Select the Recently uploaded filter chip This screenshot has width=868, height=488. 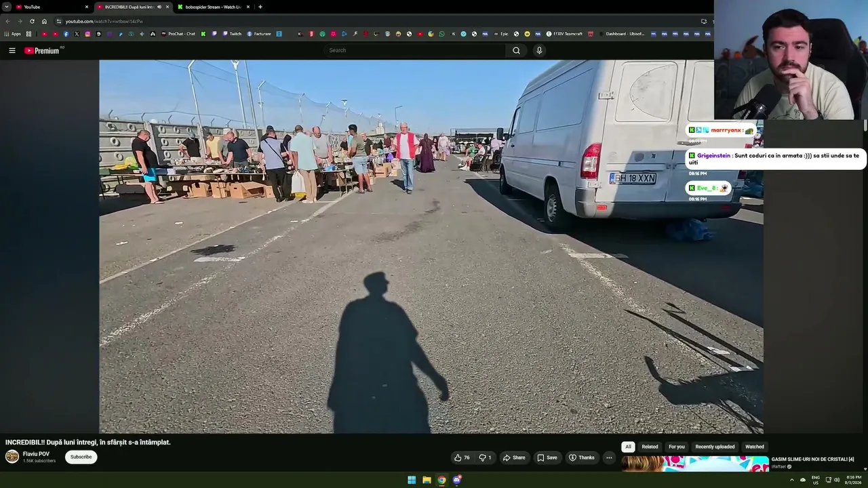click(715, 447)
